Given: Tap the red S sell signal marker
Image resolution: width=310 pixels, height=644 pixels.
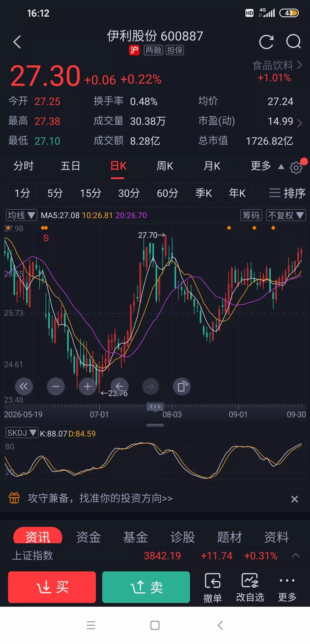Looking at the screenshot, I should click(x=46, y=238).
